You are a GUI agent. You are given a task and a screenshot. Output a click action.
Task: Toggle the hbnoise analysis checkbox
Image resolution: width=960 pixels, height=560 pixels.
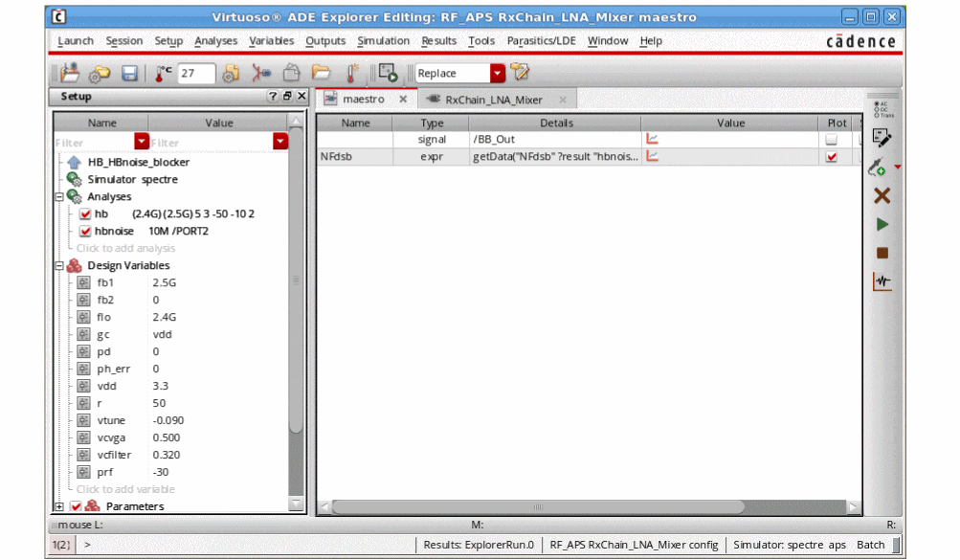85,232
